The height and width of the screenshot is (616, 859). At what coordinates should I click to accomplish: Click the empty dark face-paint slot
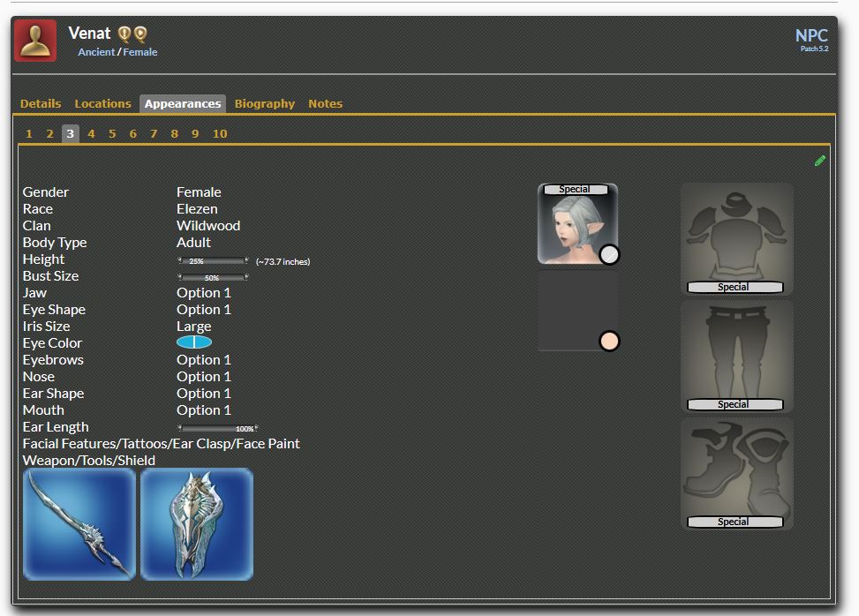click(x=577, y=311)
